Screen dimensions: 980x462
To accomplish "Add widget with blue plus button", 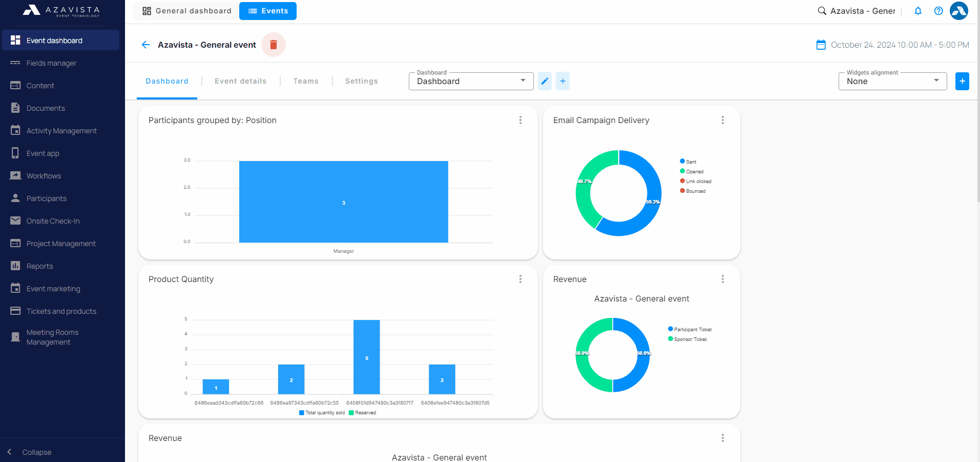I will click(962, 81).
